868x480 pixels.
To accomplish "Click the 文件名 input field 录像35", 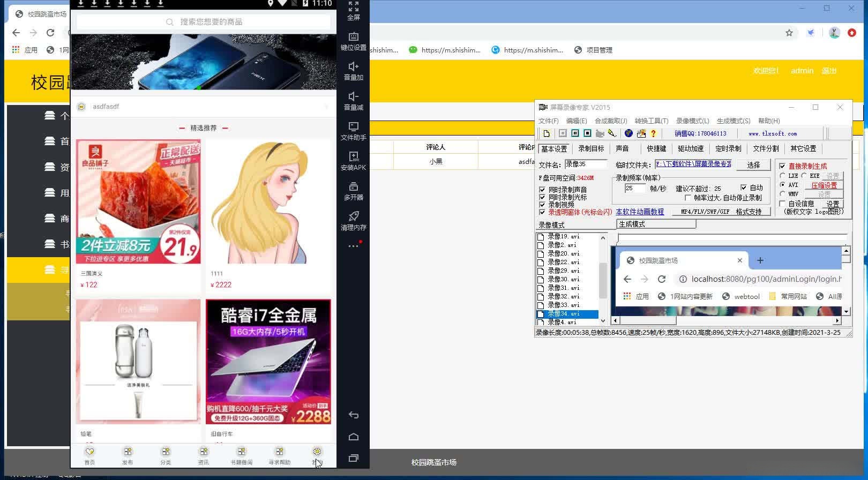I will (586, 164).
